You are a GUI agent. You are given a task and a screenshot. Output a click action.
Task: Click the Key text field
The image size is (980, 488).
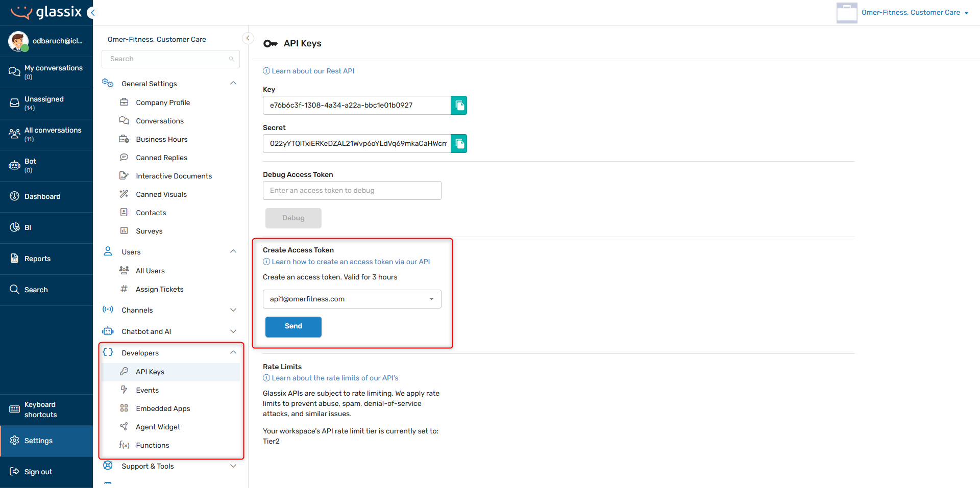point(357,106)
